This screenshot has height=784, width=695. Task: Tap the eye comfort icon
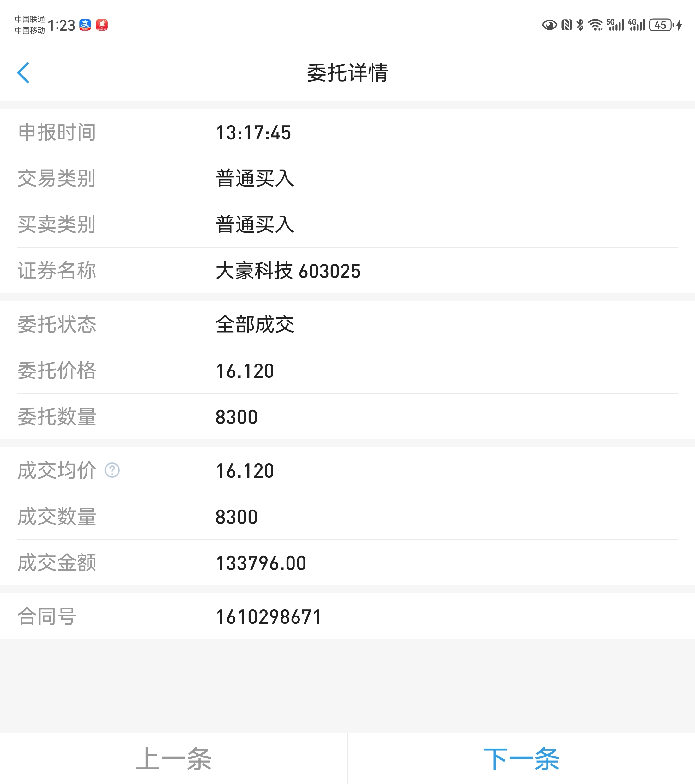coord(549,25)
